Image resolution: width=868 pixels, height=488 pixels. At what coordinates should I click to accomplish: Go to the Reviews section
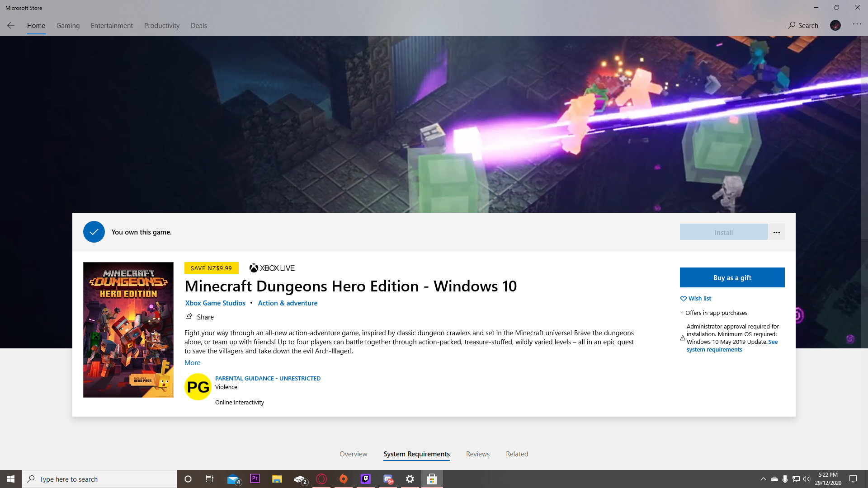point(478,454)
